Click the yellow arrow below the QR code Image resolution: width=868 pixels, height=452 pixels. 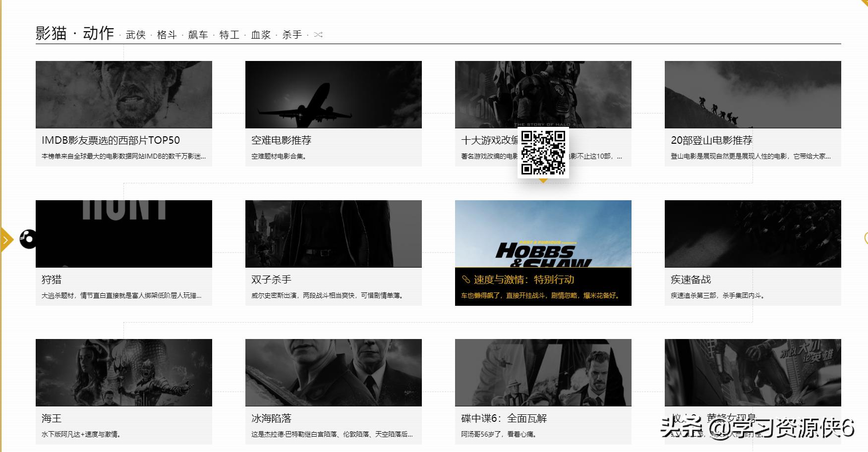point(544,181)
